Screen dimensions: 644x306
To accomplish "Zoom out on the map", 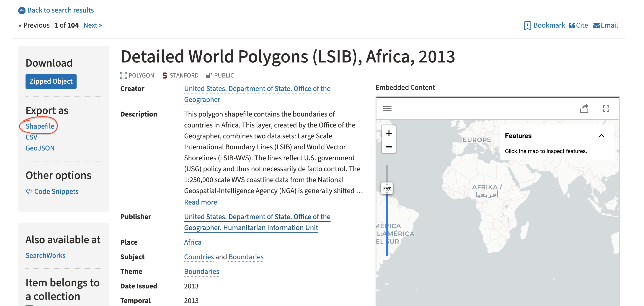I will pos(389,147).
